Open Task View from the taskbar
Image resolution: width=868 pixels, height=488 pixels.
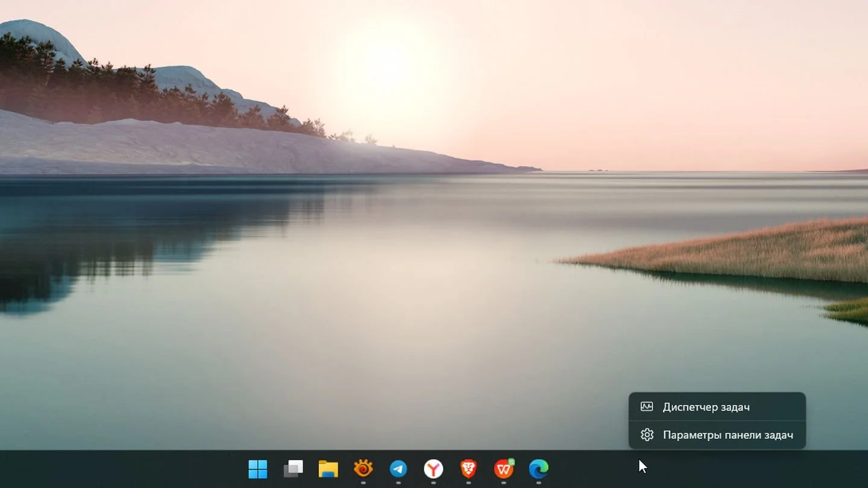click(x=293, y=468)
